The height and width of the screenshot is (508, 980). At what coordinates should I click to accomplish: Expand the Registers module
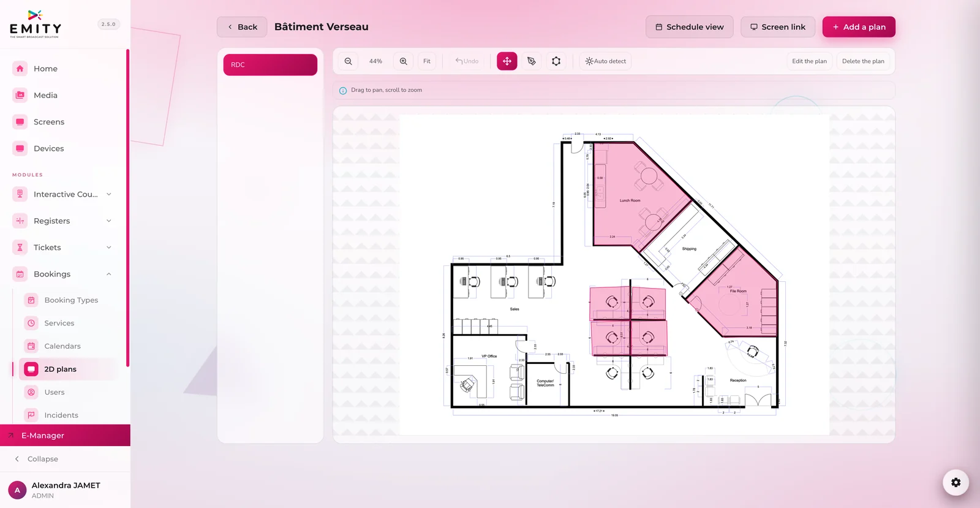pos(109,221)
